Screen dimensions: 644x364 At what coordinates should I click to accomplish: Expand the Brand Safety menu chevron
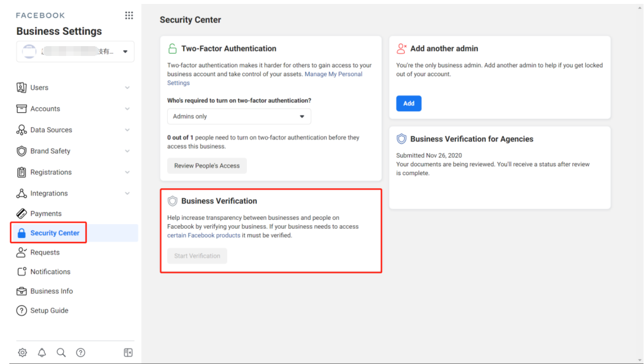(x=127, y=151)
